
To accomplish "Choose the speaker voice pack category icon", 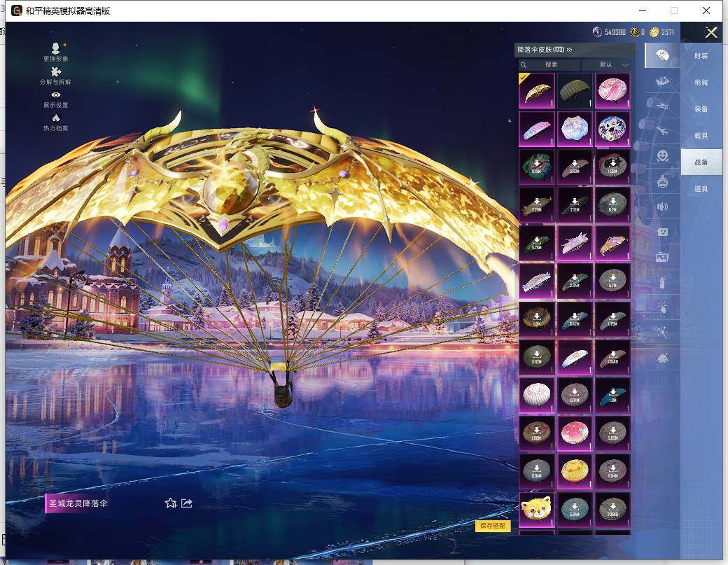I will [x=661, y=206].
